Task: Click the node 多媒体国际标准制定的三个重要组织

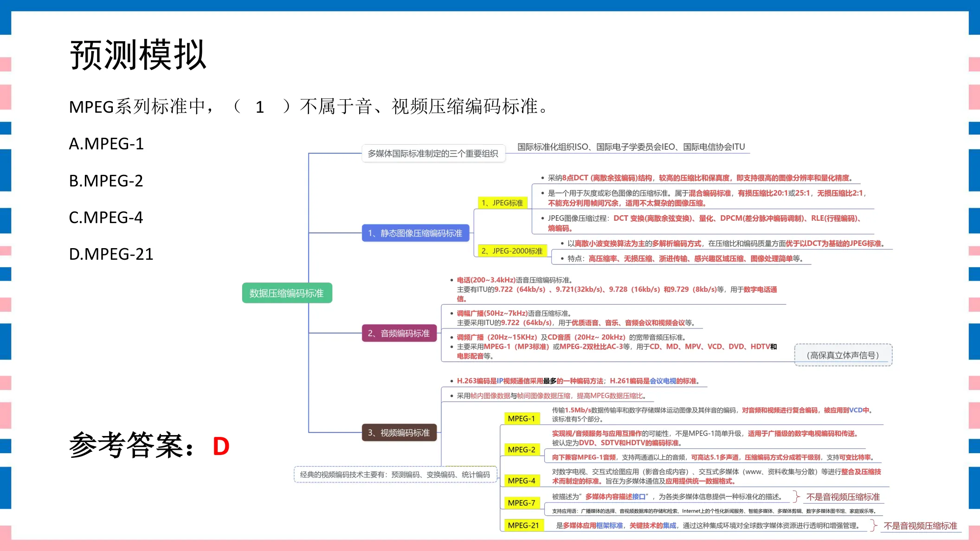Action: 433,154
